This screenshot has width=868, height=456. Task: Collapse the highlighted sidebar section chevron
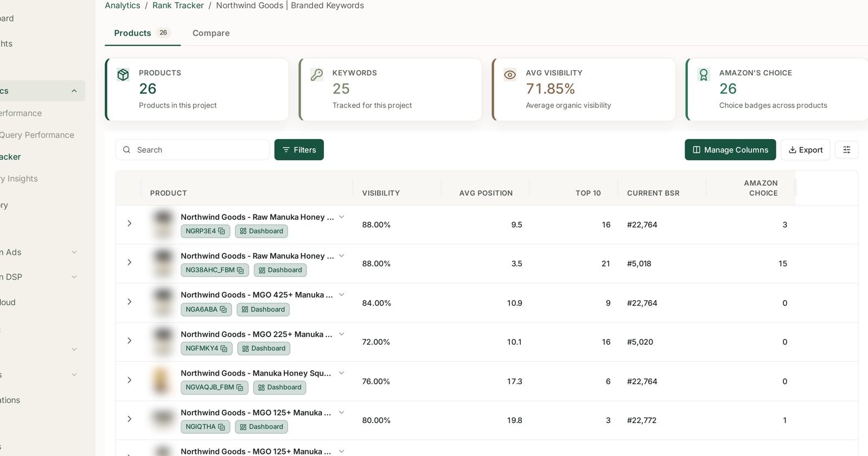tap(74, 91)
